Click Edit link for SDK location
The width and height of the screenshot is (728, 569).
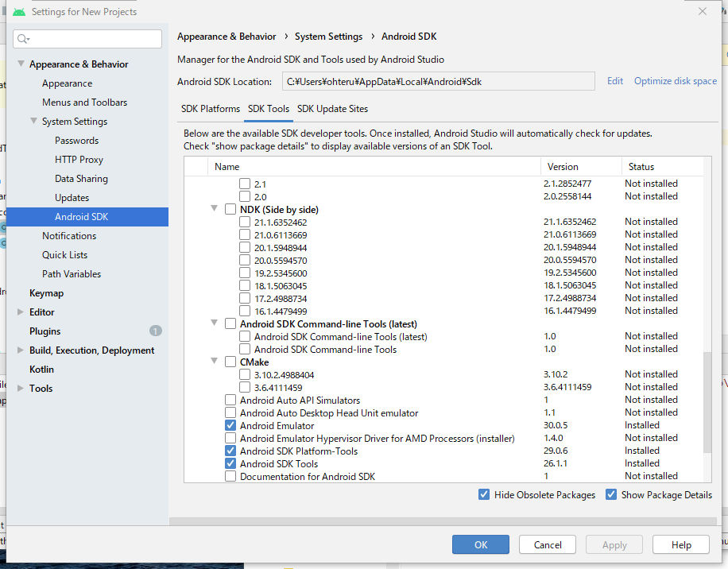[614, 81]
